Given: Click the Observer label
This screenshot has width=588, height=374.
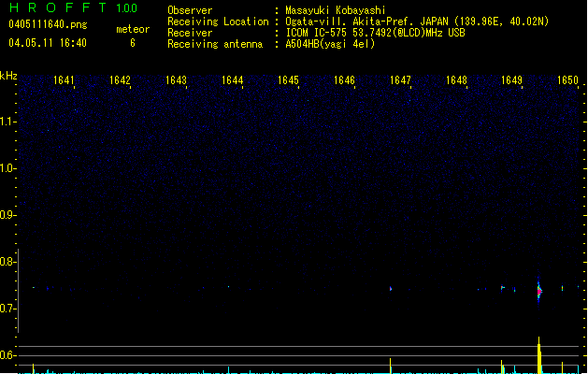Looking at the screenshot, I should pyautogui.click(x=190, y=10).
